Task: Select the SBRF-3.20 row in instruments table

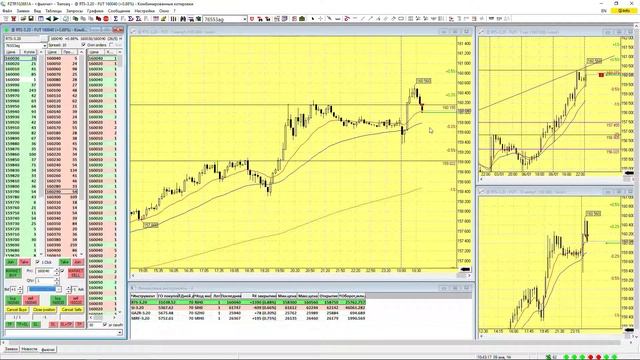Action: 248,318
